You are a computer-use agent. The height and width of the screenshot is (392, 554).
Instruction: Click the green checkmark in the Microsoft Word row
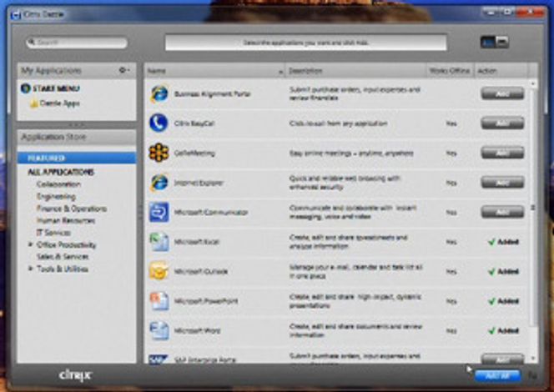(491, 331)
